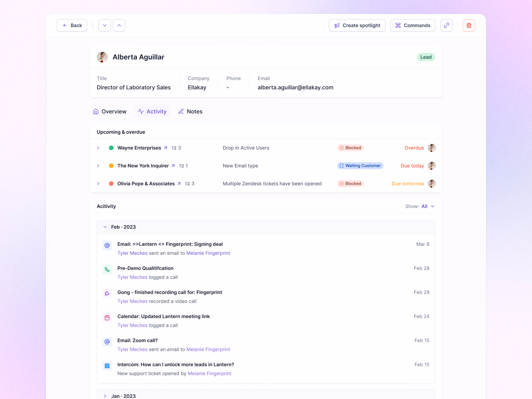Click email icon for Zoom call activity
The width and height of the screenshot is (532, 399).
[107, 341]
